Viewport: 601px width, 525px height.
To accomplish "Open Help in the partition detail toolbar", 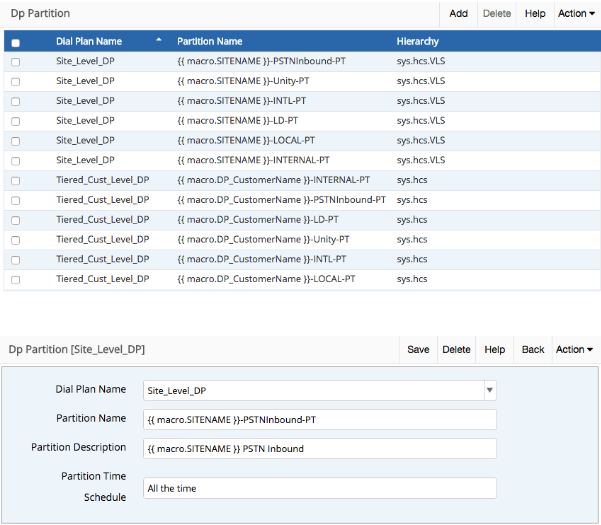I will click(x=494, y=350).
